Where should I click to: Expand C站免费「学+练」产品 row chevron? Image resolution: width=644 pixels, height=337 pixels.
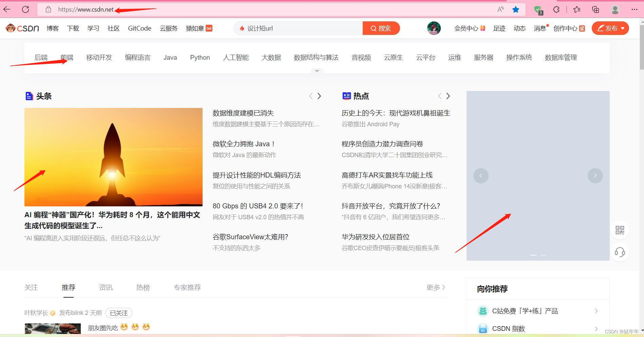(x=596, y=311)
